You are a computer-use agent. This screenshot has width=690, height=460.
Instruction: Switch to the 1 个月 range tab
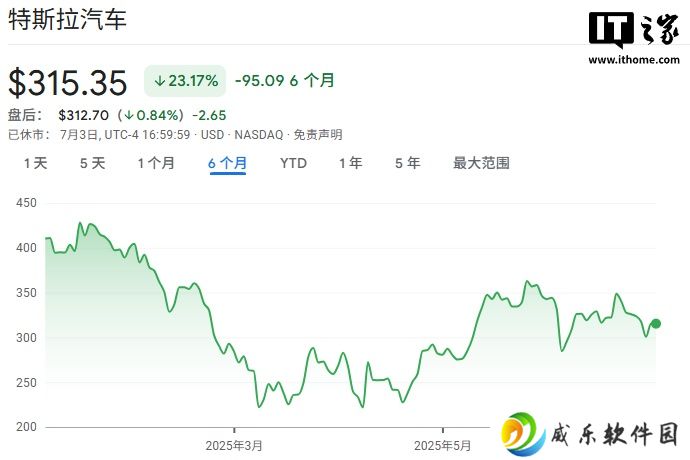pyautogui.click(x=156, y=163)
